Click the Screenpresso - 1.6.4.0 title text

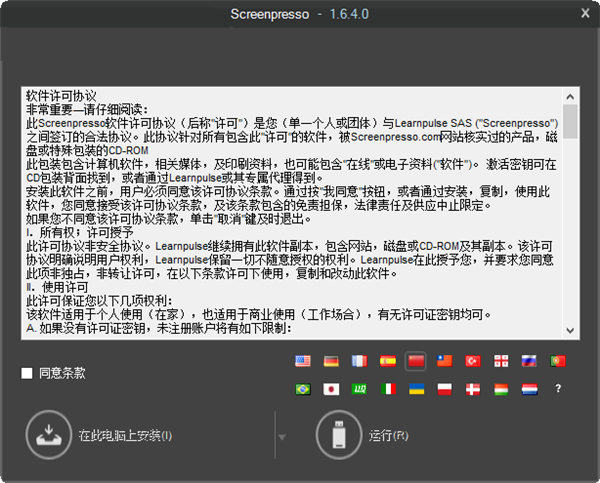pyautogui.click(x=300, y=14)
